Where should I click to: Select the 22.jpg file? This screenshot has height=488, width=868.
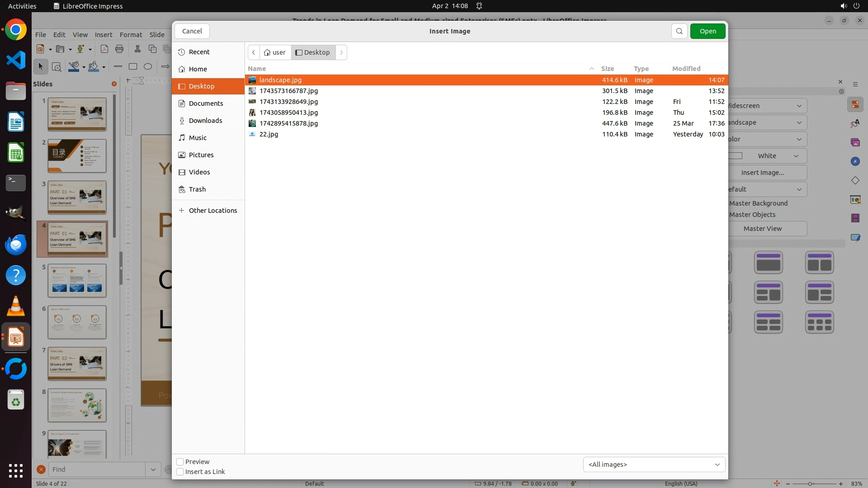(x=269, y=134)
